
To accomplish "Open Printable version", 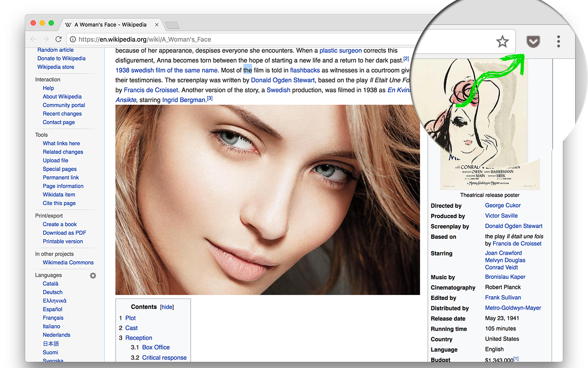I will pyautogui.click(x=63, y=241).
